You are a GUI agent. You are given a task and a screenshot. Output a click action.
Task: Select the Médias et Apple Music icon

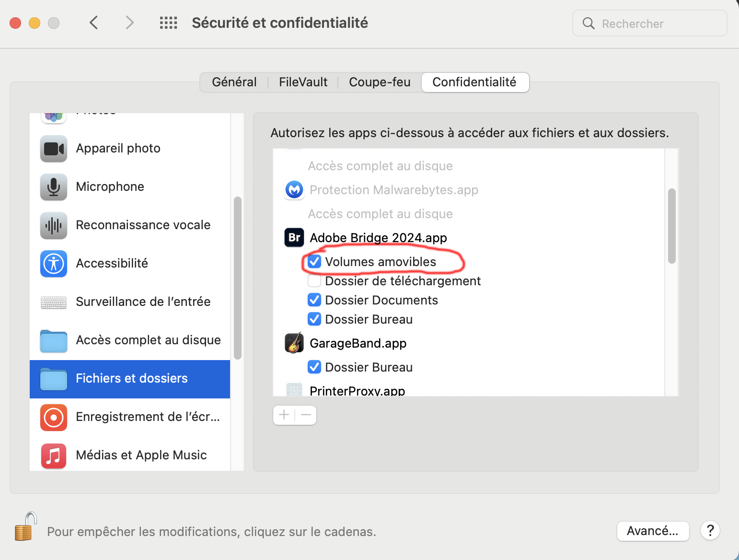click(53, 455)
